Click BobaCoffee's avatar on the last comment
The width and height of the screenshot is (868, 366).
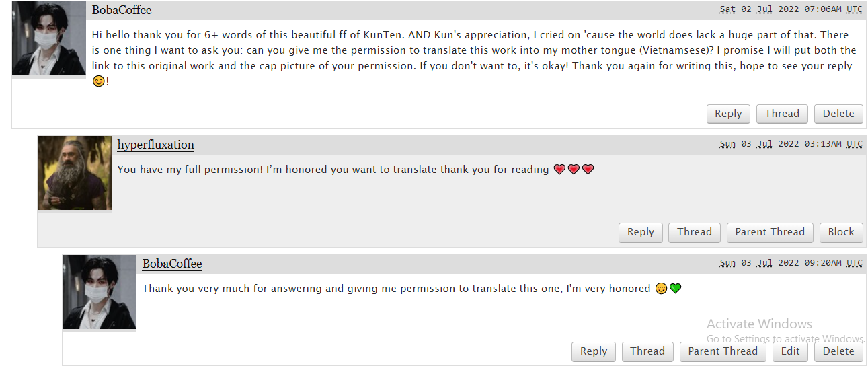coord(99,292)
